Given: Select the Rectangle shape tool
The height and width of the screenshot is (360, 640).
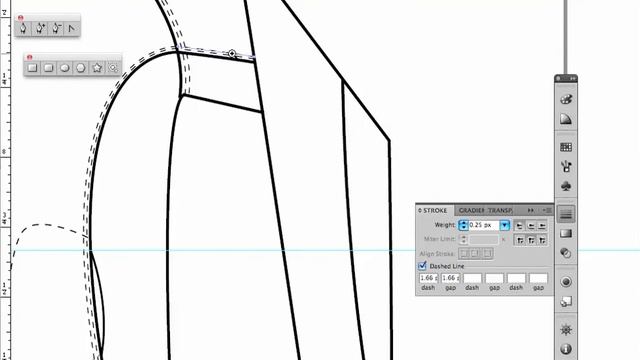Looking at the screenshot, I should (32, 68).
